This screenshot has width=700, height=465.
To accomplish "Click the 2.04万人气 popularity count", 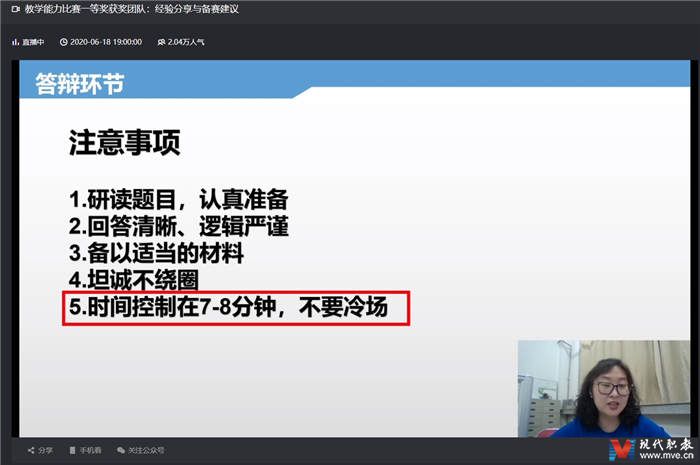I will tap(186, 42).
